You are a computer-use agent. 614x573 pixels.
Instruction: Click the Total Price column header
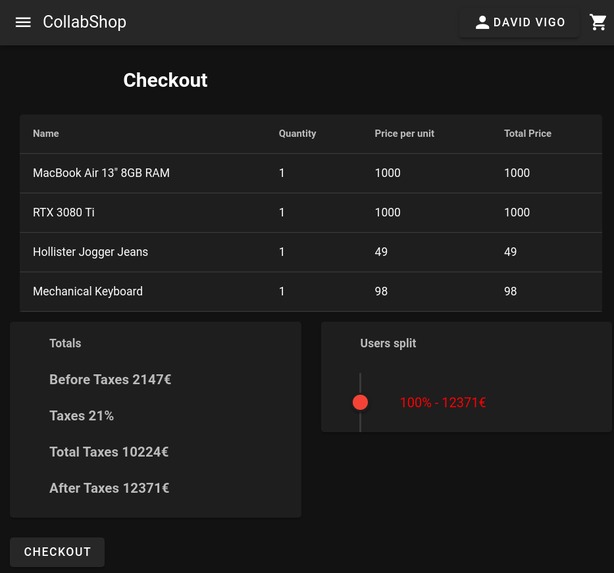coord(527,134)
